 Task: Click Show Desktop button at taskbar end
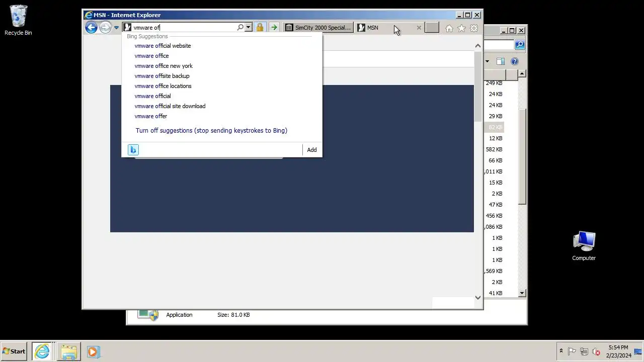pyautogui.click(x=638, y=351)
